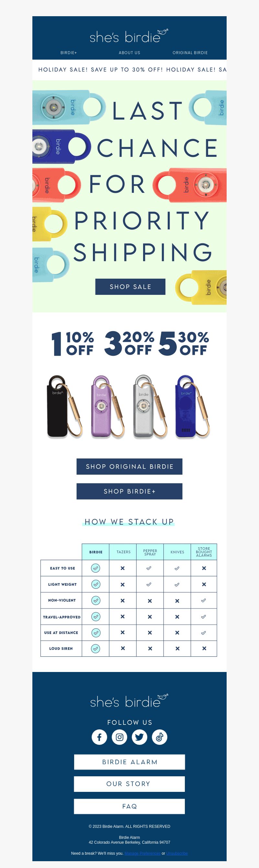This screenshot has width=259, height=868.
Task: Click the Manage Preferences link
Action: tap(142, 853)
